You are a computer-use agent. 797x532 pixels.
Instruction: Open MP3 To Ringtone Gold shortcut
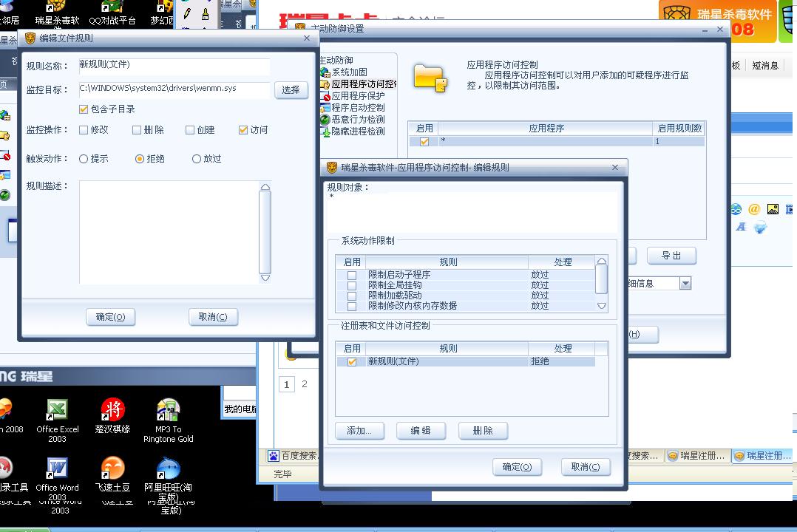(169, 420)
